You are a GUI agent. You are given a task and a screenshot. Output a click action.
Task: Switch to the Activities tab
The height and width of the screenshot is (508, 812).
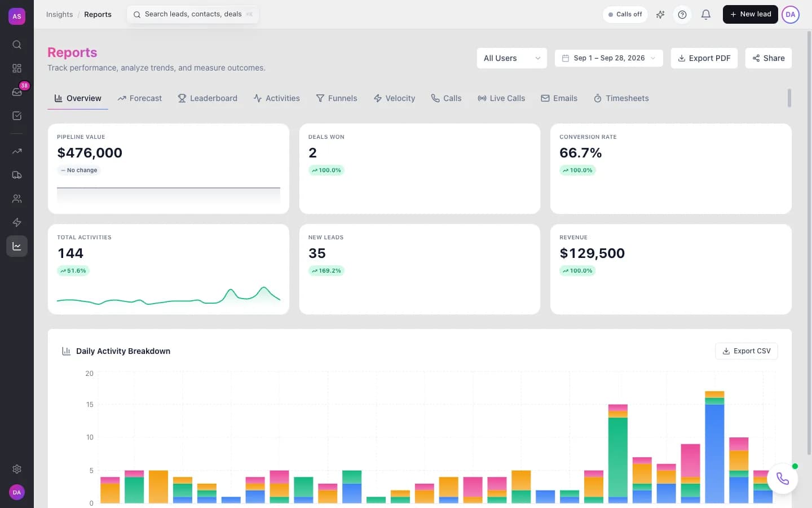tap(277, 98)
